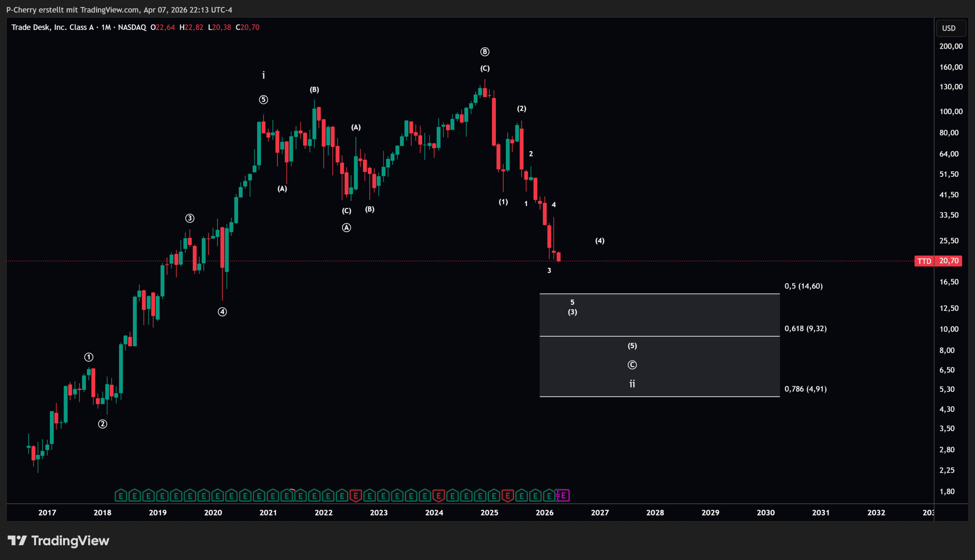Select the circled B wave label at the top

point(484,51)
